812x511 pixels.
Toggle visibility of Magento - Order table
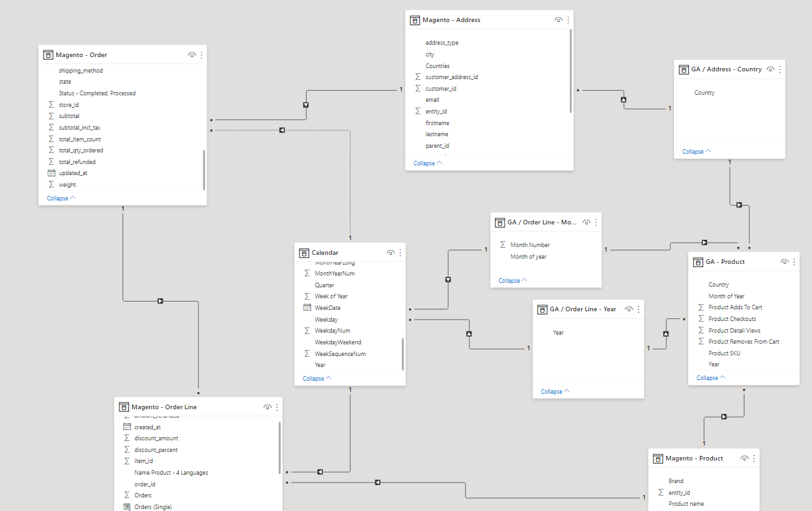[192, 55]
